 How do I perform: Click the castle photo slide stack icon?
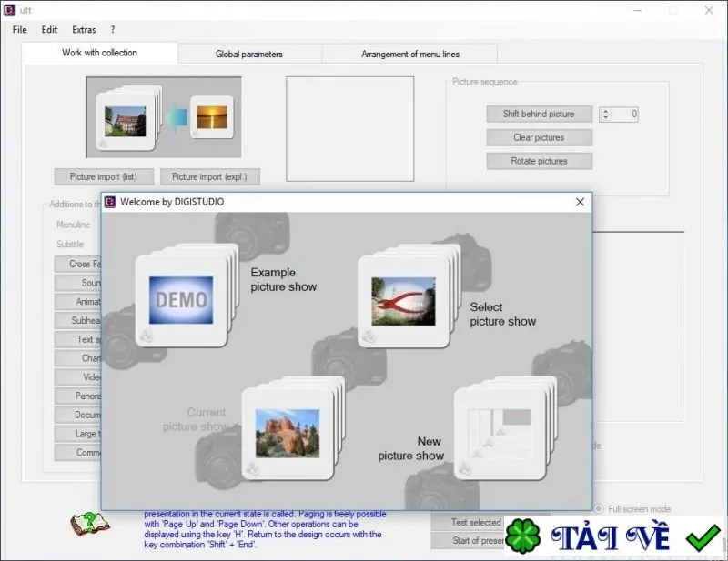[129, 118]
